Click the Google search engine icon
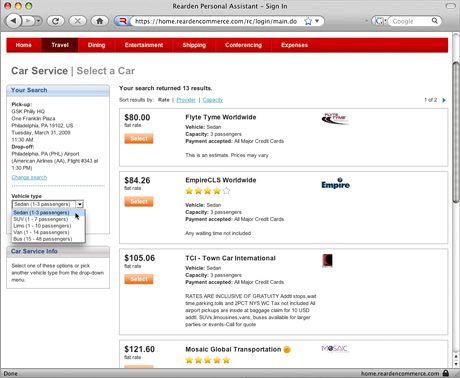The height and width of the screenshot is (378, 460). coord(378,21)
